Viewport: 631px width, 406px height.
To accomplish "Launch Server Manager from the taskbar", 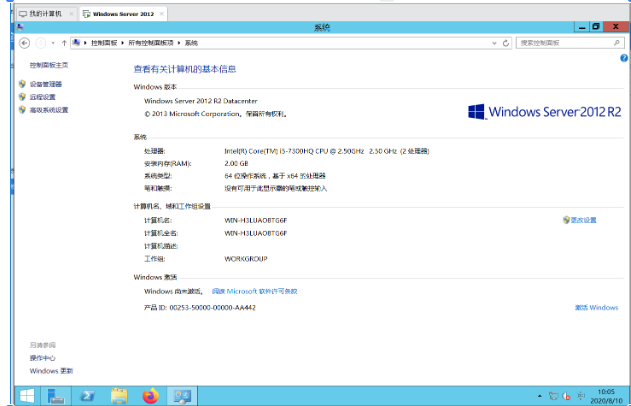I will 56,396.
